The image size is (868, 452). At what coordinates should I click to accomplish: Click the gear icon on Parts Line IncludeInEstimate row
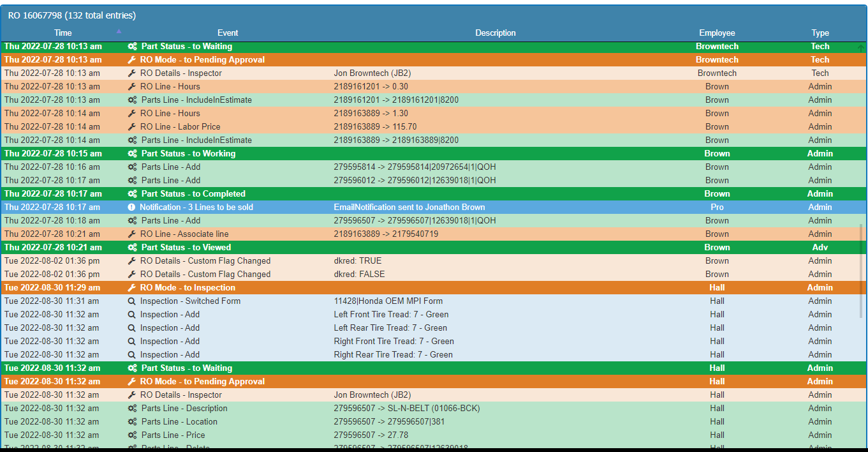click(132, 100)
